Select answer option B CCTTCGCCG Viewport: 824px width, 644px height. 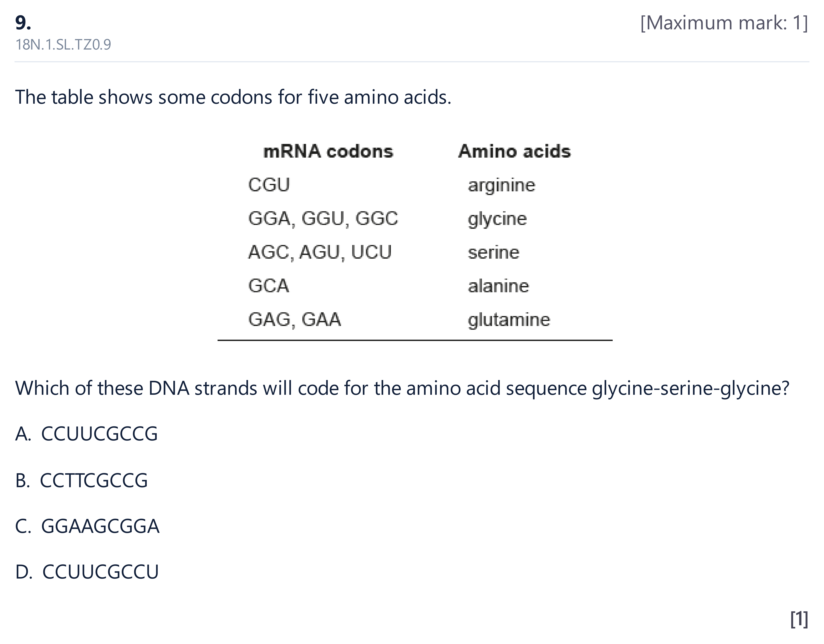[81, 480]
